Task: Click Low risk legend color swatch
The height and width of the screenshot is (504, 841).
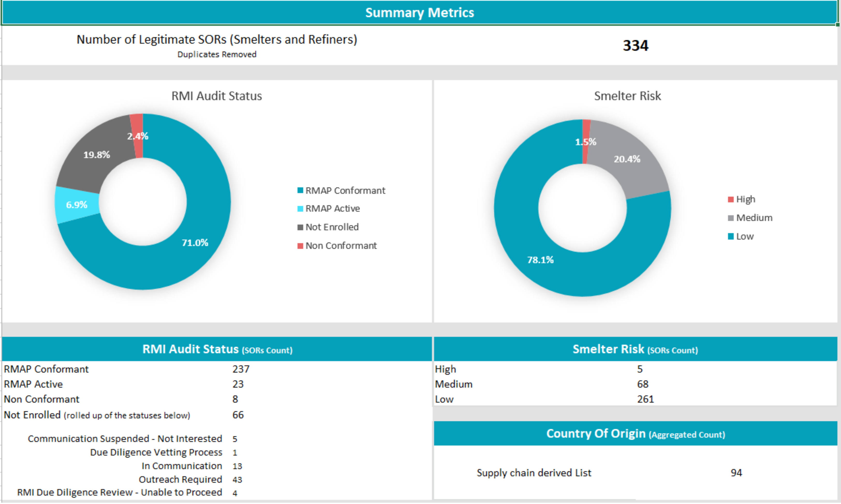Action: click(731, 236)
